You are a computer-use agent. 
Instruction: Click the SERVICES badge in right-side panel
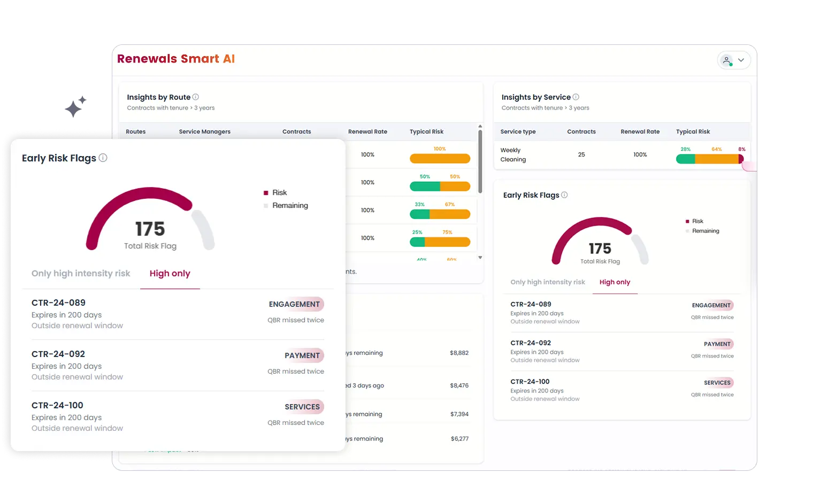[x=717, y=383]
